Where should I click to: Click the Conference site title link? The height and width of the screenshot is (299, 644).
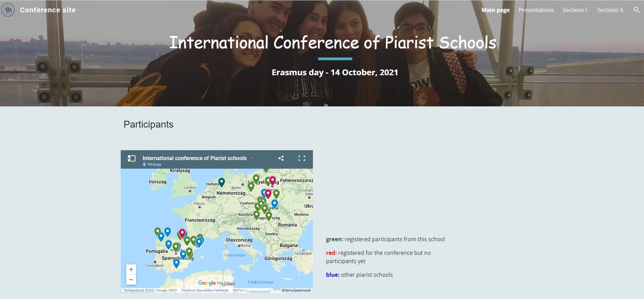pos(48,10)
